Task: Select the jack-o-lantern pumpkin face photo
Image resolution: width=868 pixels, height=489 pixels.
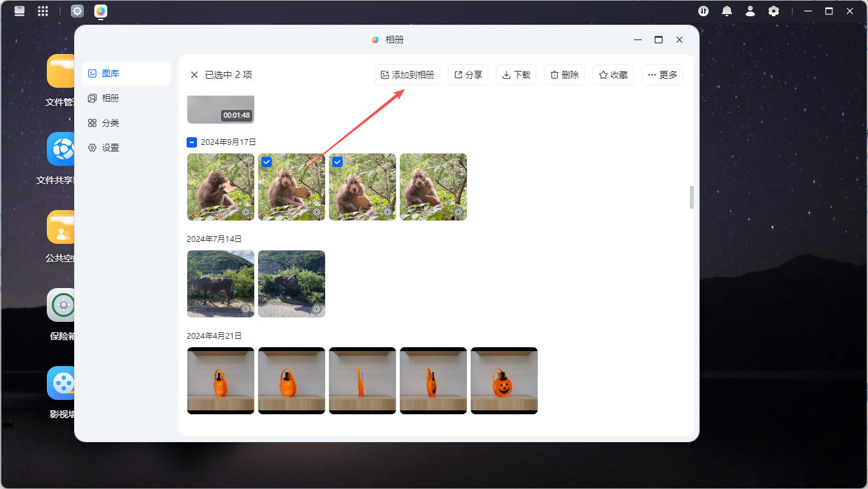Action: click(x=504, y=380)
